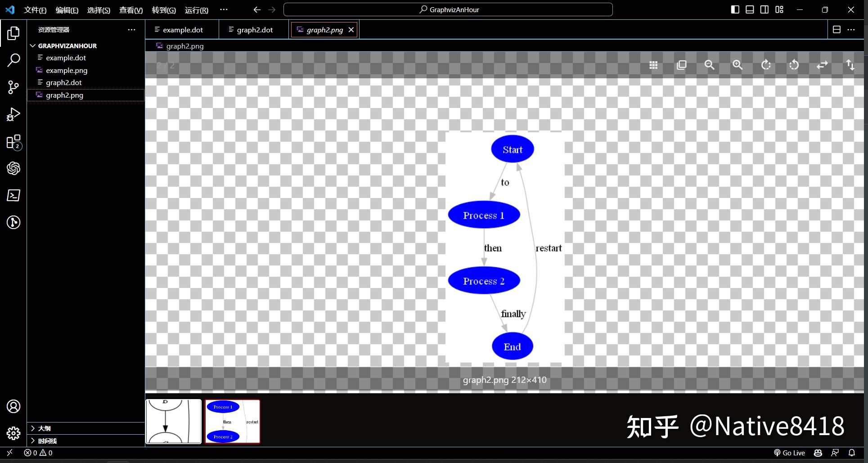Zoom out of graph2.png
This screenshot has height=463, width=868.
point(709,65)
